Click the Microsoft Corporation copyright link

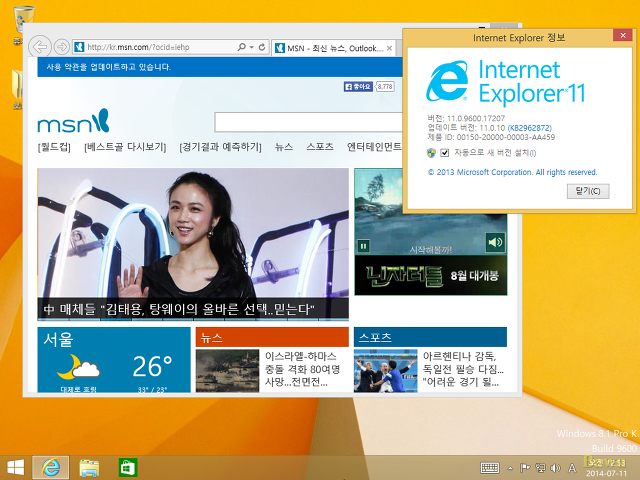click(x=512, y=172)
